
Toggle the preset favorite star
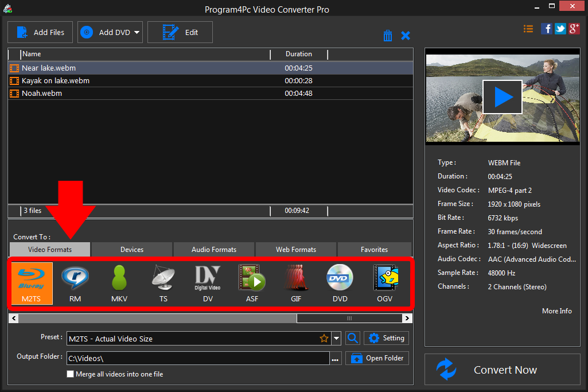click(x=324, y=338)
